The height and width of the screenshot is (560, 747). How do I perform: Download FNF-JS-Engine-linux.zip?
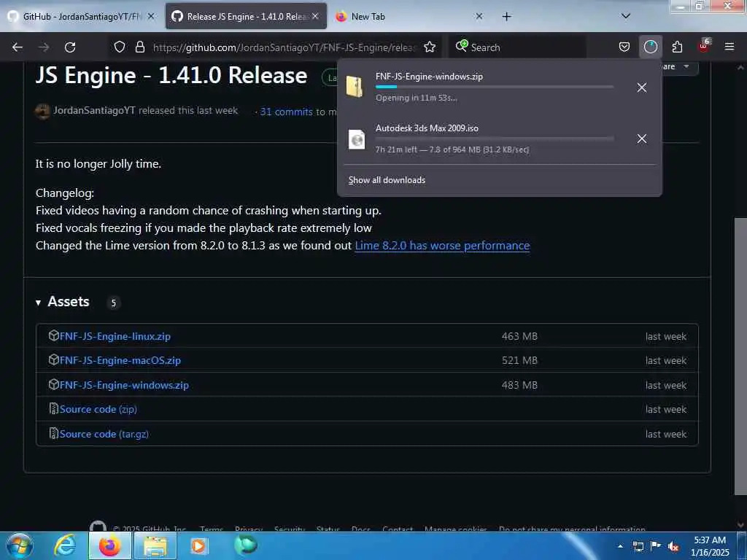tap(115, 336)
